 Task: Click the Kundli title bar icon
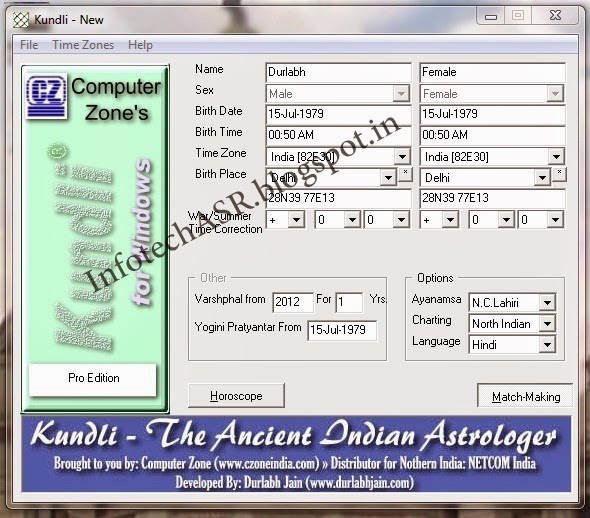pos(21,20)
